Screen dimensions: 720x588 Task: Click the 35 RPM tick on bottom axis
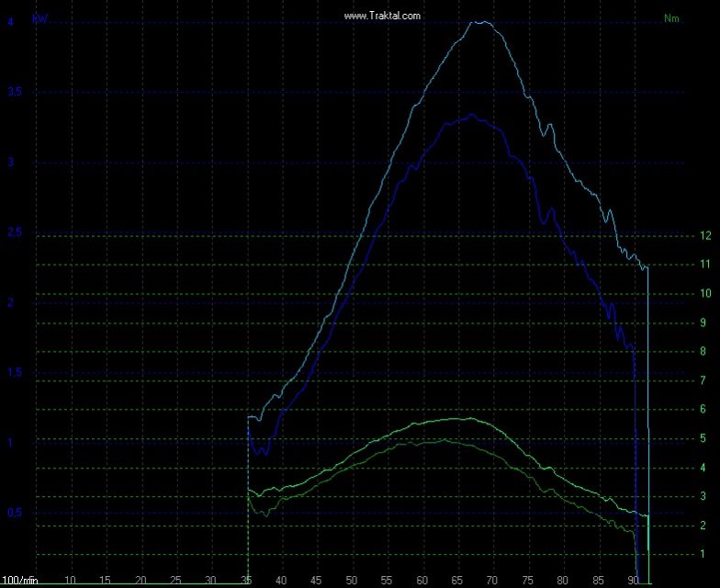click(247, 581)
